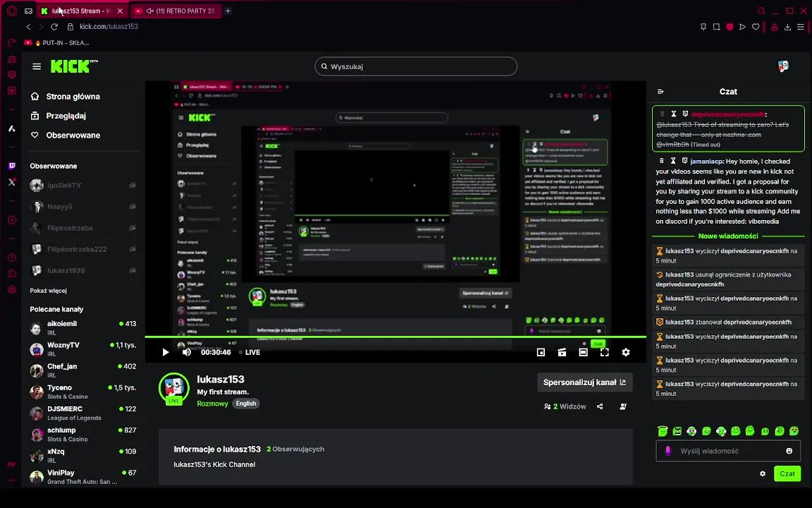The width and height of the screenshot is (812, 508).
Task: Click Nowe wiadomości divider label
Action: tap(727, 236)
